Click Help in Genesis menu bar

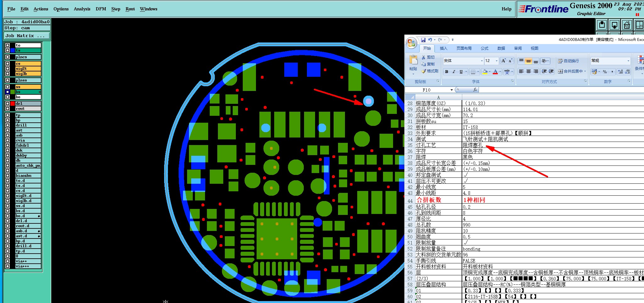coord(507,9)
